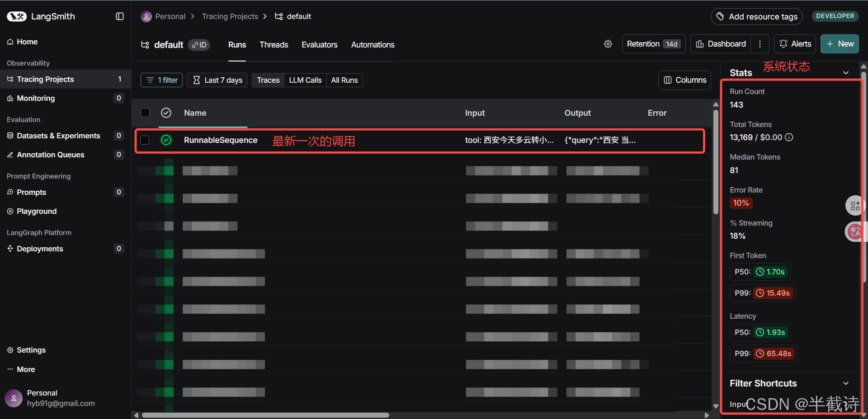Viewport: 868px width, 419px height.
Task: Click the table horizontal scrollbar
Action: click(265, 415)
